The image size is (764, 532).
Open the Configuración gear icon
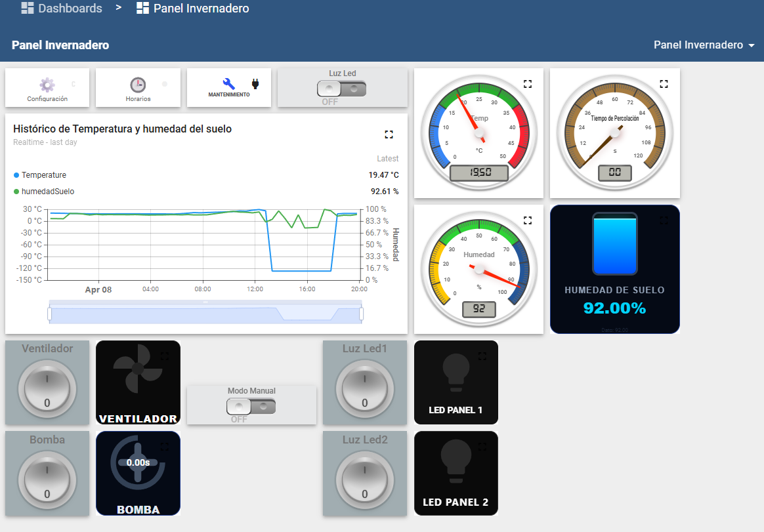point(47,85)
